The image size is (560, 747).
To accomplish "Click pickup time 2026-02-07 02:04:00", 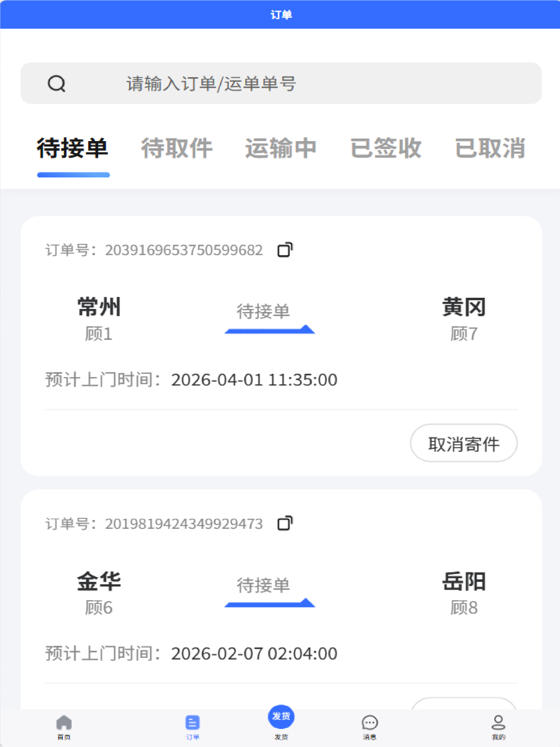I will (x=254, y=653).
